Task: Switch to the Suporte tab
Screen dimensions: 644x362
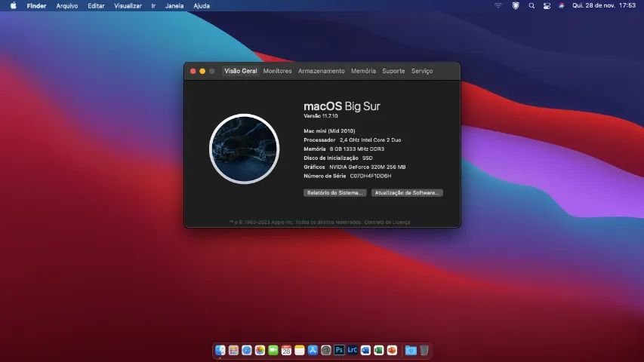Action: point(393,71)
